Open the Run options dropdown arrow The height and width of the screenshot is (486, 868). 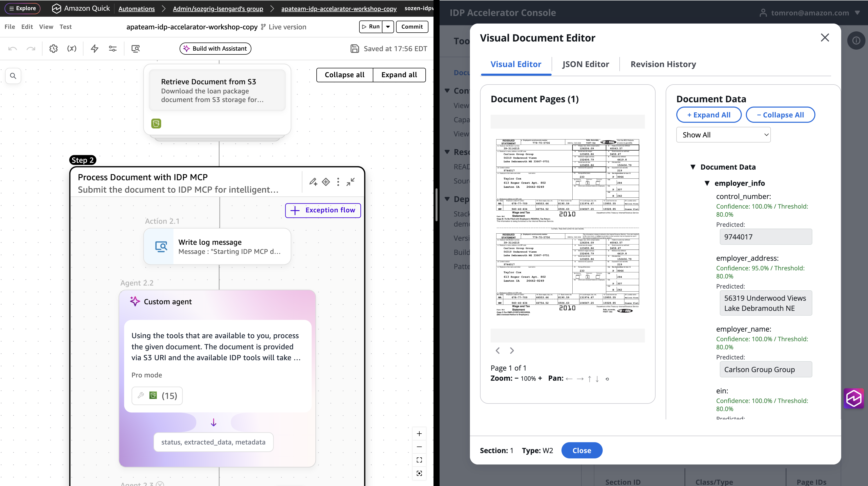[x=388, y=27]
